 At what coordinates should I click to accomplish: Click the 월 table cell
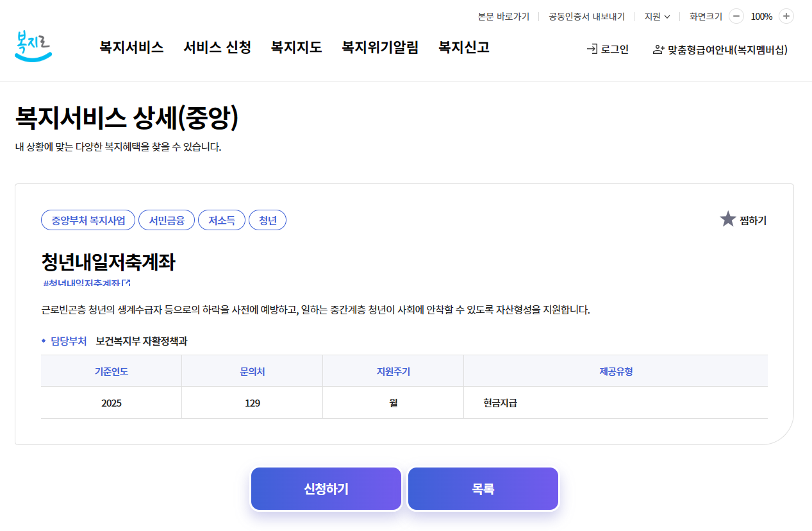point(394,403)
